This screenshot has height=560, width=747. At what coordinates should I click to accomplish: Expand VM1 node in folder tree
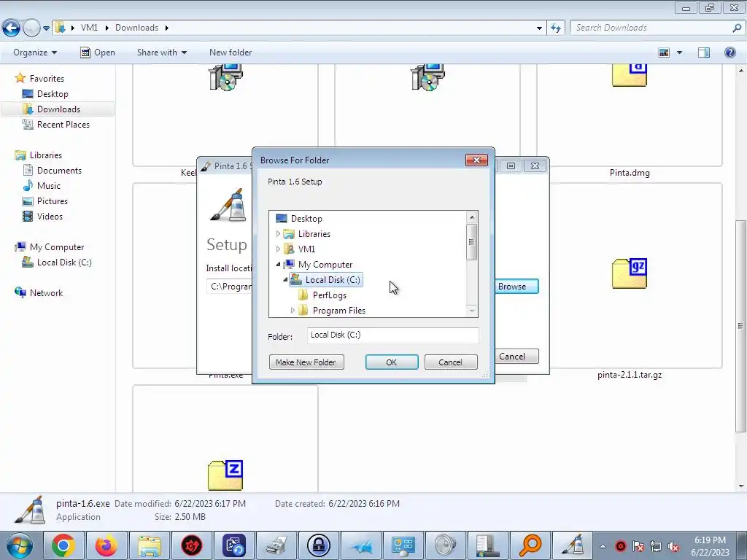(278, 249)
